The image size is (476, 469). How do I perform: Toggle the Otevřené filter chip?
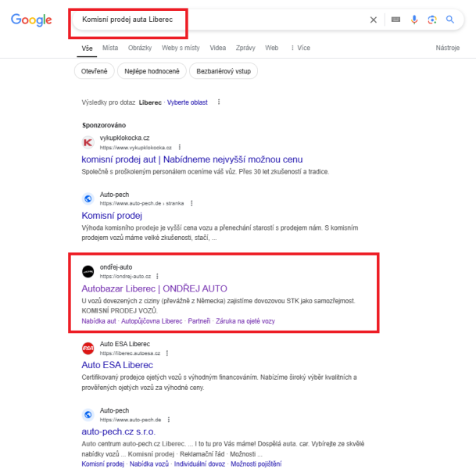(x=94, y=71)
